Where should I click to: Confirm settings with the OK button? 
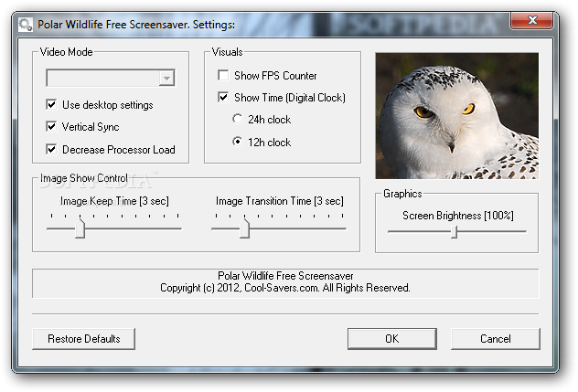pos(392,339)
